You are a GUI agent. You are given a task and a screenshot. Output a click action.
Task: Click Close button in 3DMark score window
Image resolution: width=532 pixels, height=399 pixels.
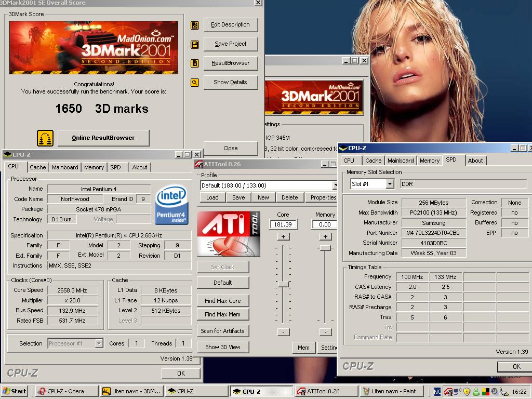tap(230, 148)
